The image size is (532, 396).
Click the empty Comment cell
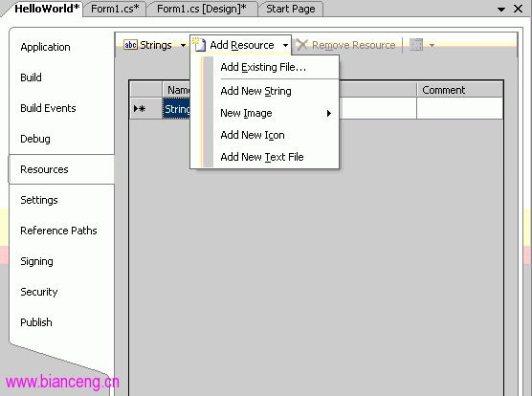pos(459,108)
